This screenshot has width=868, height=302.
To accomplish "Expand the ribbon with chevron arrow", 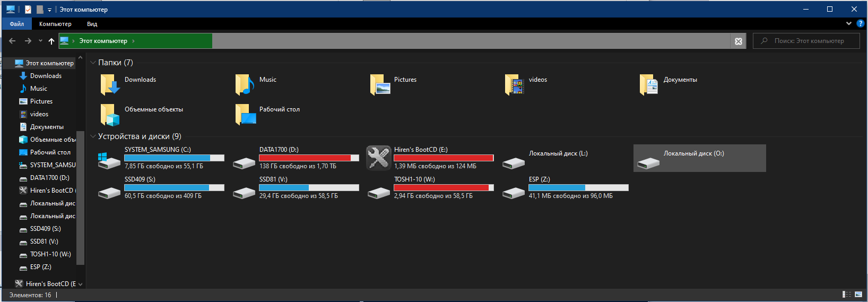I will [849, 24].
